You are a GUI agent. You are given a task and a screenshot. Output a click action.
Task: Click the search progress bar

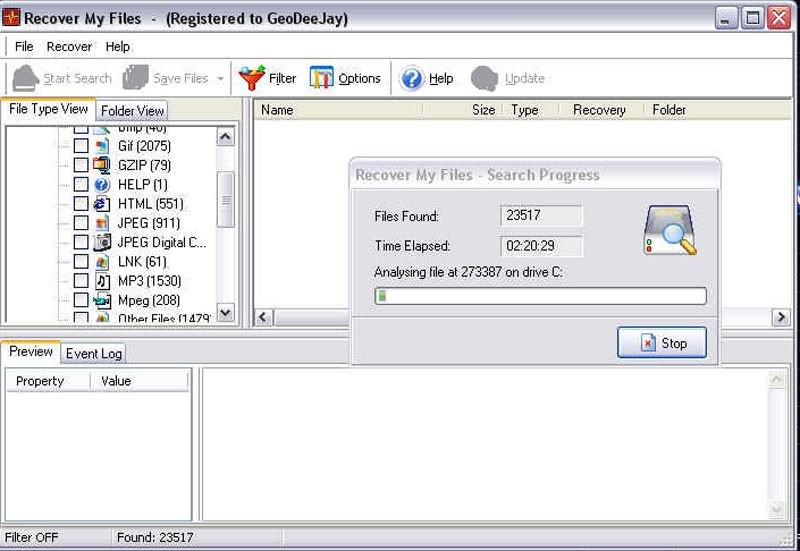[540, 296]
